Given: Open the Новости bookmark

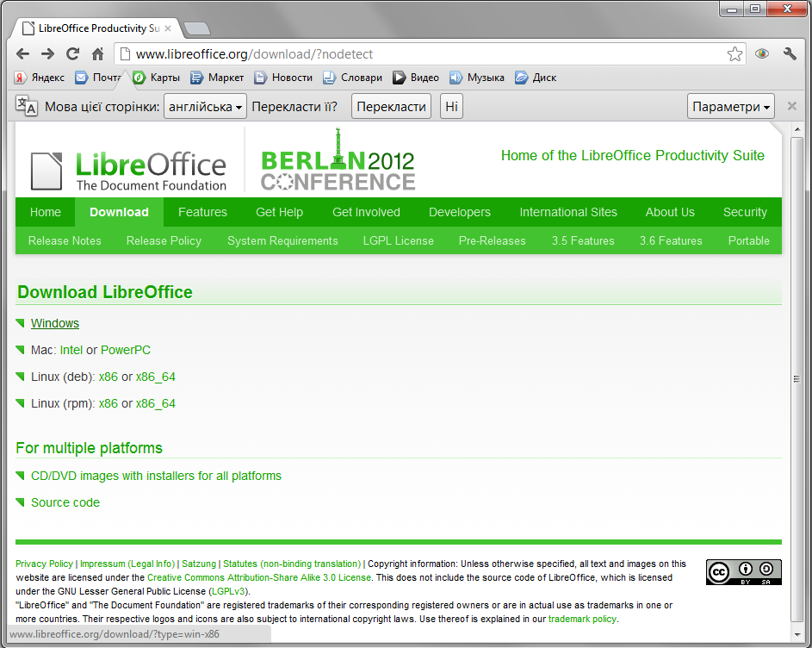Looking at the screenshot, I should 283,78.
